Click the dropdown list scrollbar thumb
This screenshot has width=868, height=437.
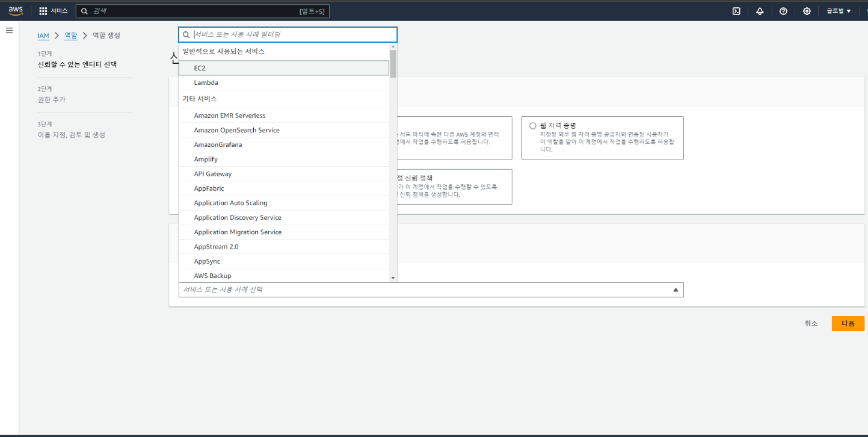coord(393,64)
